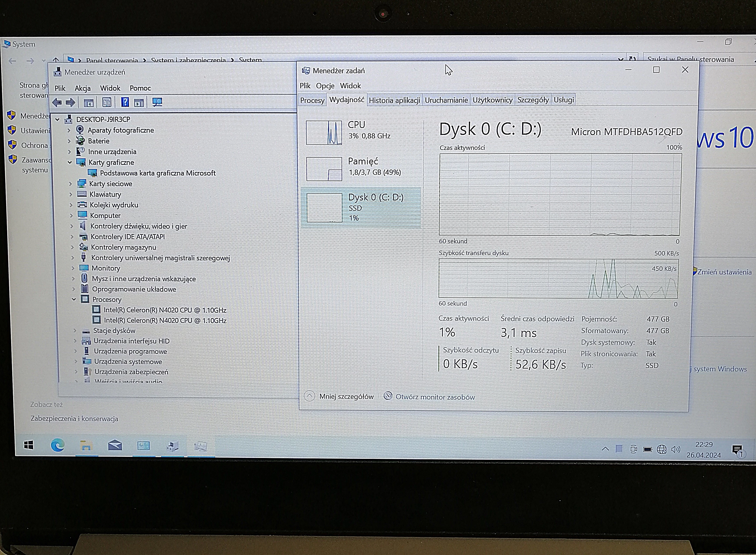Expand Aparaty fotograficzne node
Image resolution: width=756 pixels, height=555 pixels.
[x=69, y=130]
